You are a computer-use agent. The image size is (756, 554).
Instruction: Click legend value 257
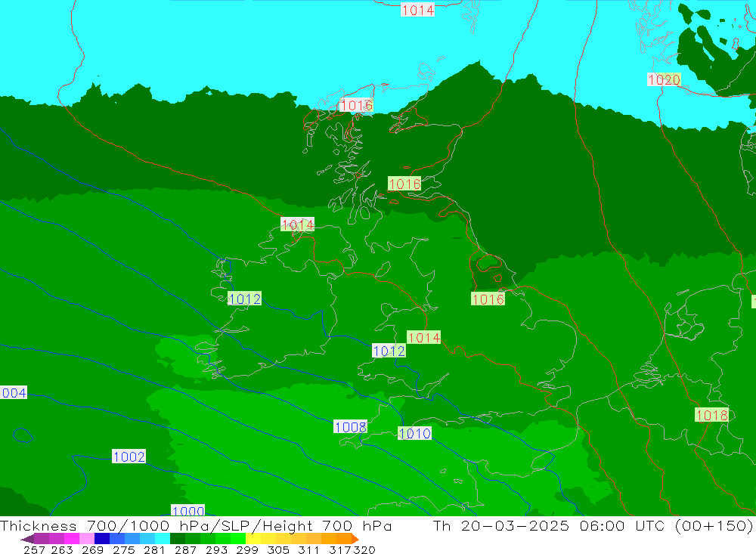click(x=34, y=549)
